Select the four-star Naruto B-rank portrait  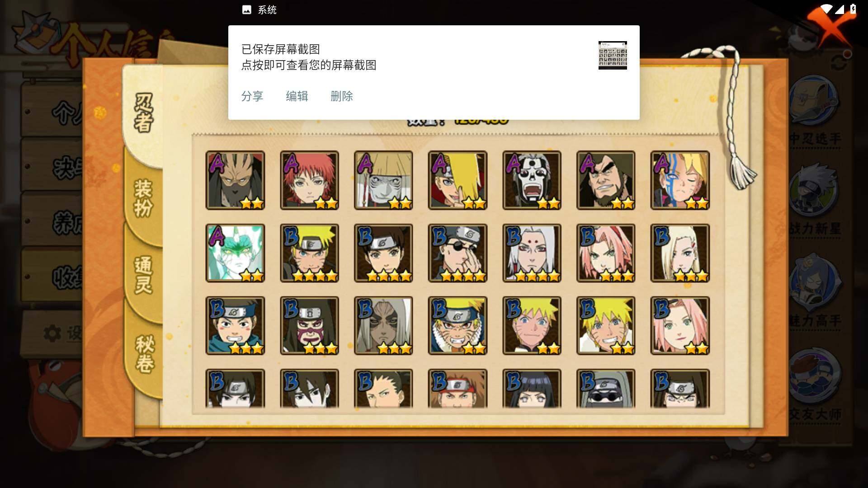[x=309, y=253]
